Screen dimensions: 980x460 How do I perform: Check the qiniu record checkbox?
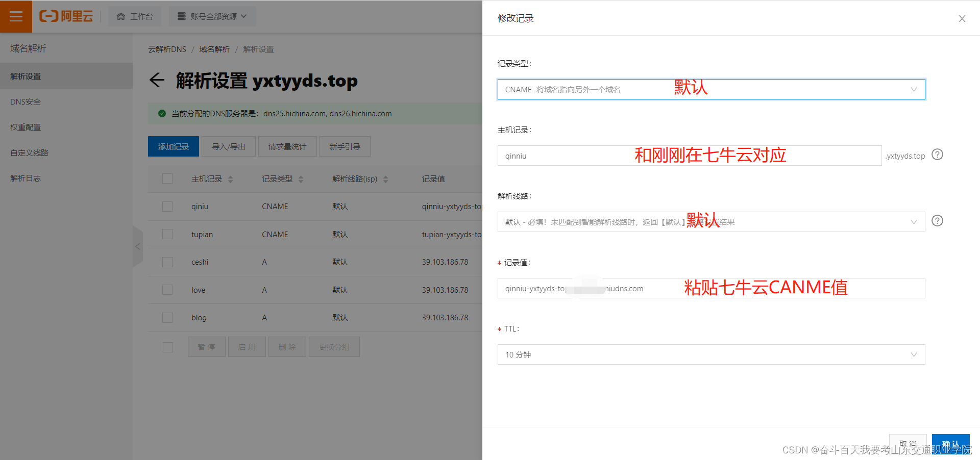coord(167,207)
